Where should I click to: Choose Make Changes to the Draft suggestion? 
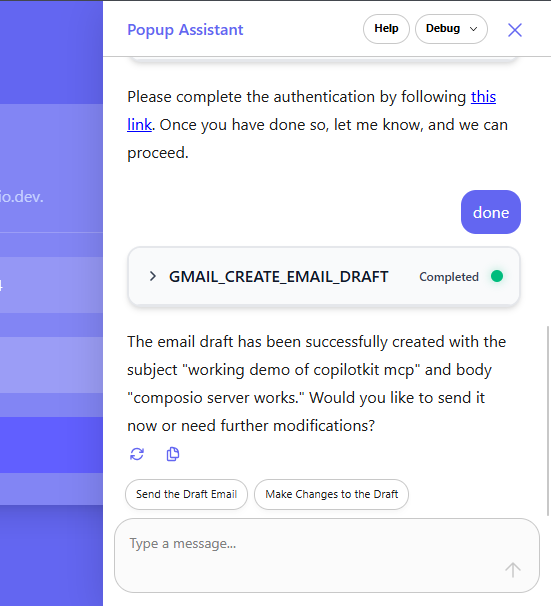tap(332, 494)
